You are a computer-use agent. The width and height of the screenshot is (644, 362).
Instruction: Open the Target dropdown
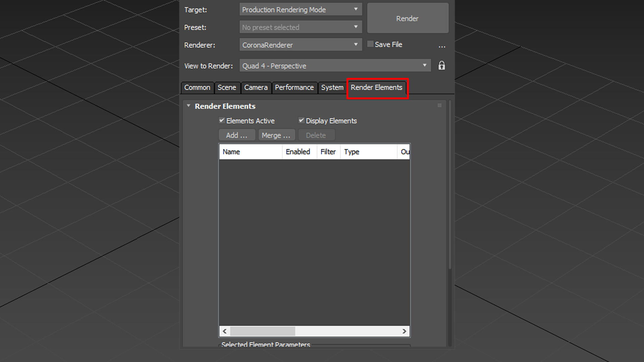click(x=356, y=9)
